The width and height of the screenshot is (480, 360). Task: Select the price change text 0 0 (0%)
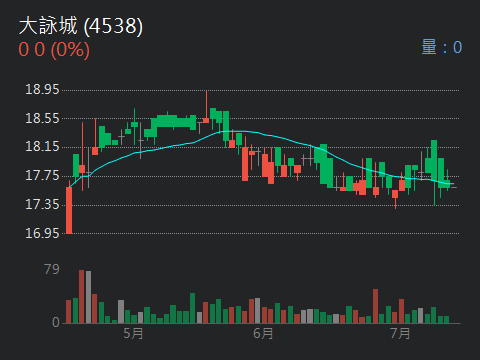[54, 50]
